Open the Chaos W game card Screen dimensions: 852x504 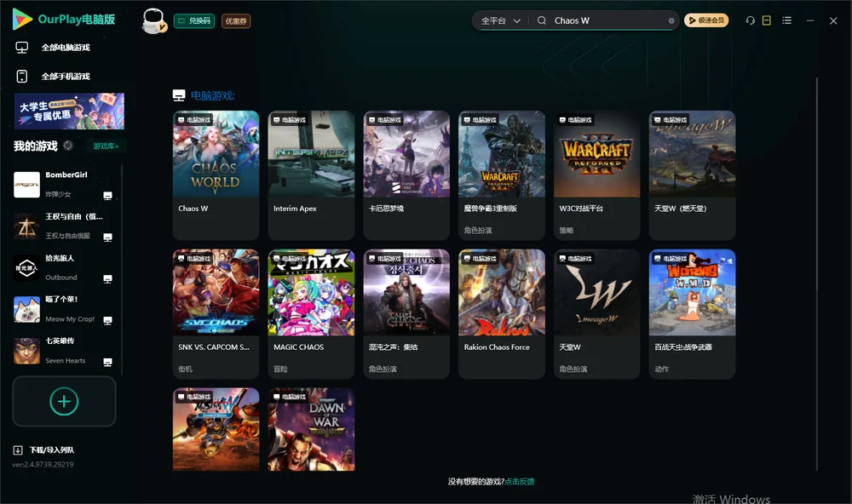216,175
